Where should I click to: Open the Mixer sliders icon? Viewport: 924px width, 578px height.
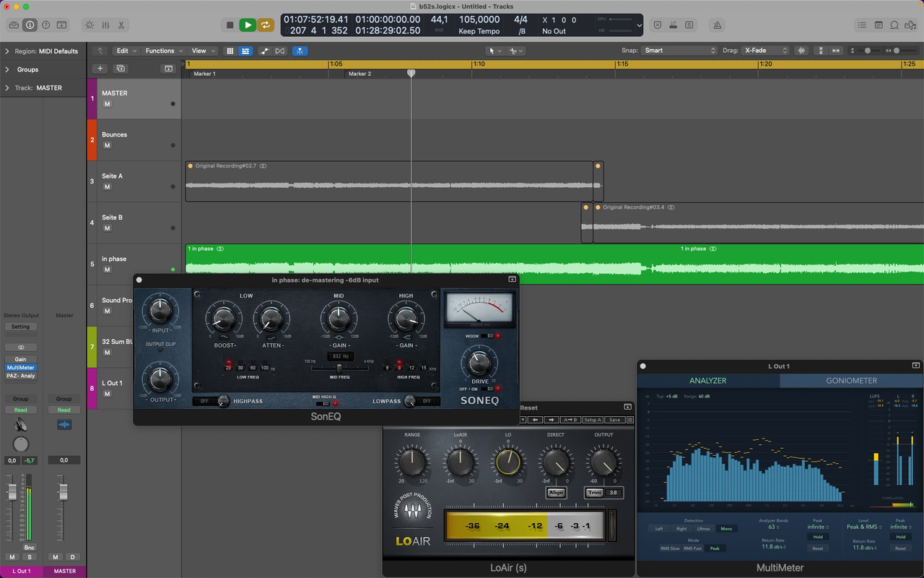pos(105,25)
